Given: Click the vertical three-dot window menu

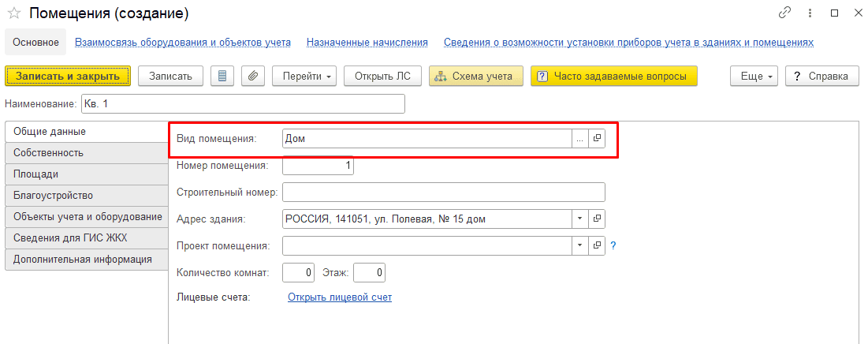Looking at the screenshot, I should coord(810,13).
